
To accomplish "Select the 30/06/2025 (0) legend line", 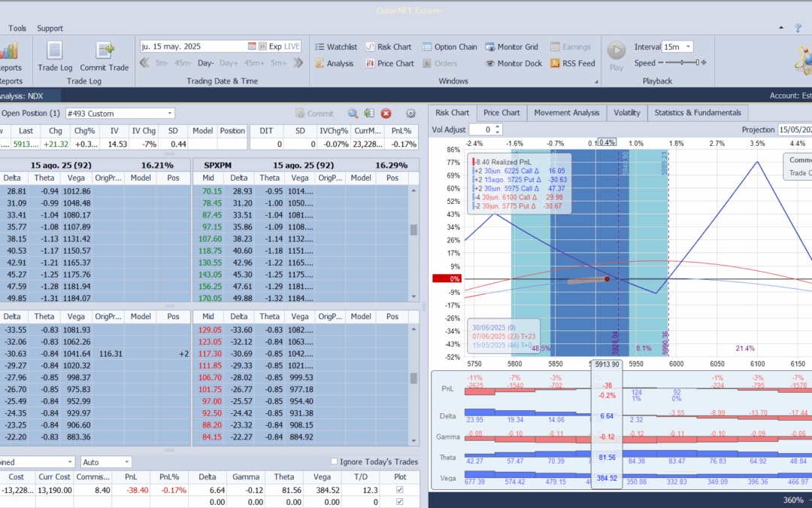I will tap(493, 327).
